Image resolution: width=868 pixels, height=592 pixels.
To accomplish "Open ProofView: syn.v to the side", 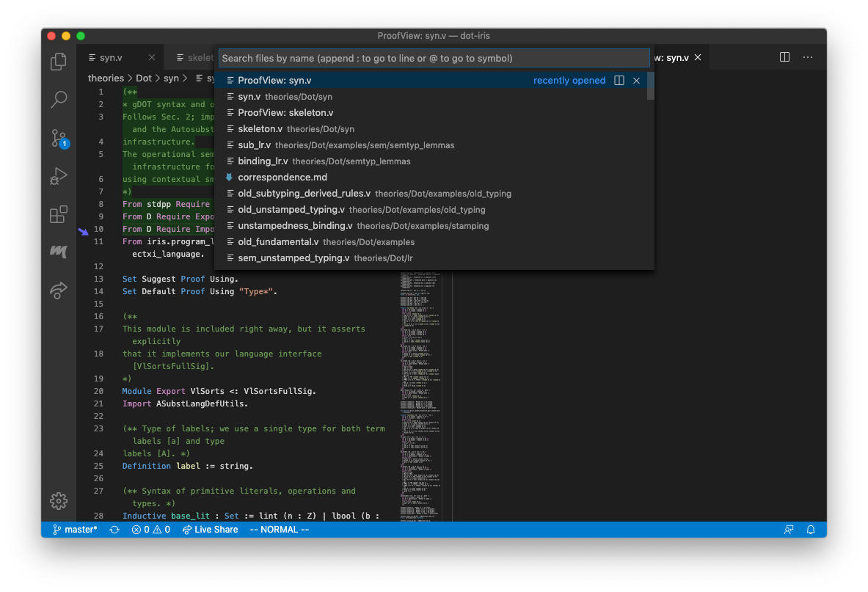I will 619,80.
